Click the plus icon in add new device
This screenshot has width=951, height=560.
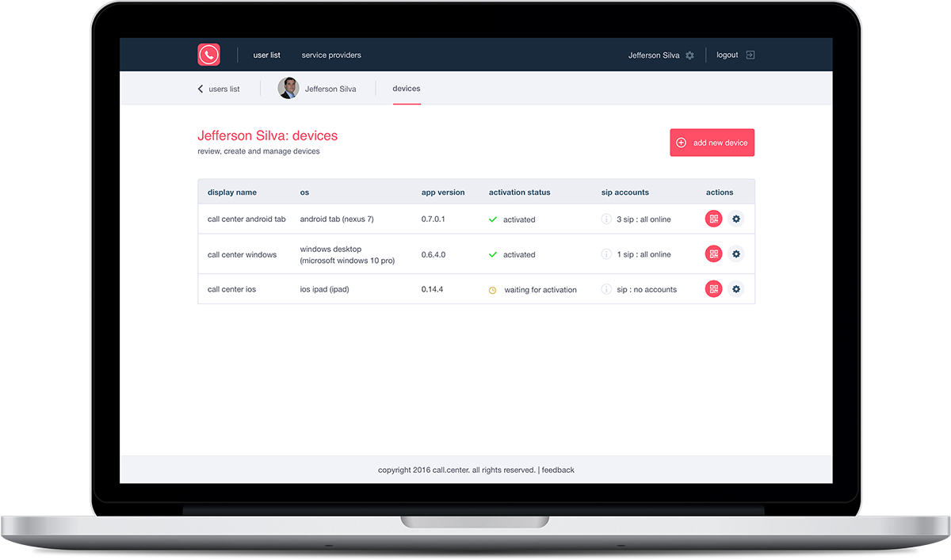[681, 143]
